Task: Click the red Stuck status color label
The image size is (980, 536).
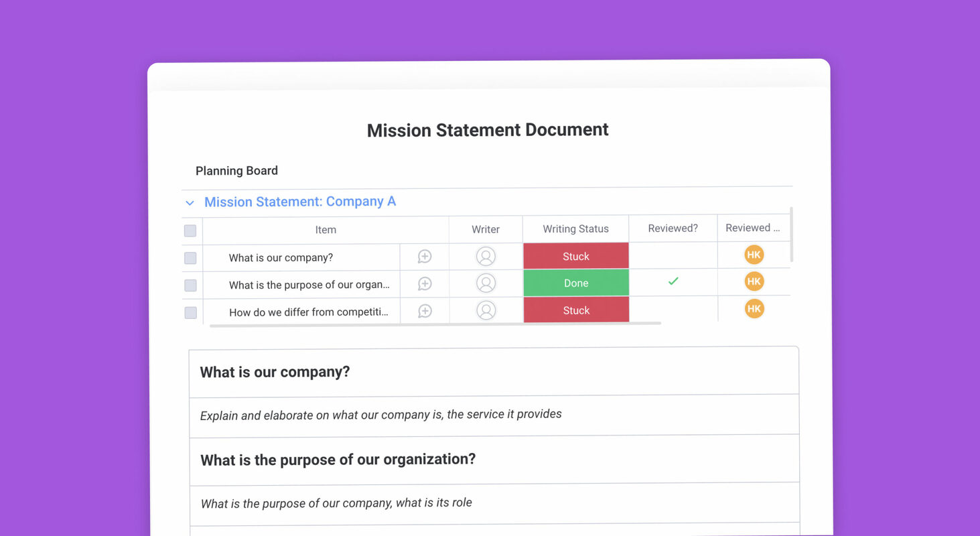Action: click(x=575, y=310)
